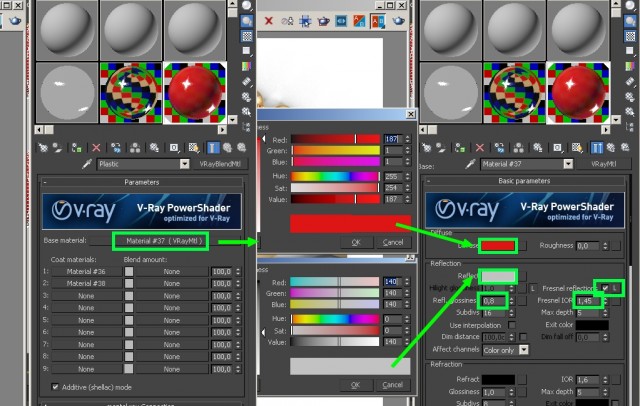Click Select by Material icon in Plastic editor sidebar
This screenshot has width=640, height=406.
tap(247, 111)
